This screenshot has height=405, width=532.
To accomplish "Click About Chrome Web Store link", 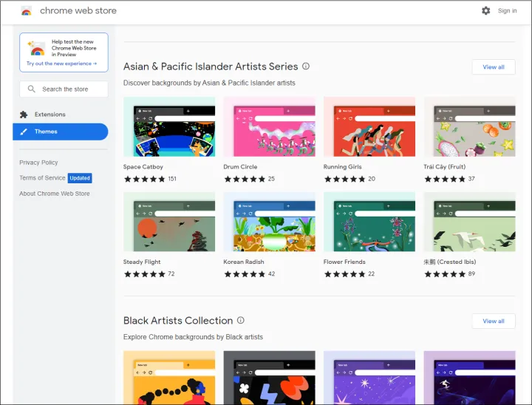I will pyautogui.click(x=55, y=194).
